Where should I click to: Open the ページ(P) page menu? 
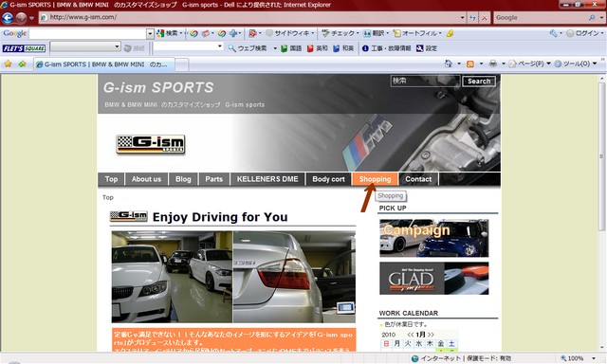click(x=529, y=64)
